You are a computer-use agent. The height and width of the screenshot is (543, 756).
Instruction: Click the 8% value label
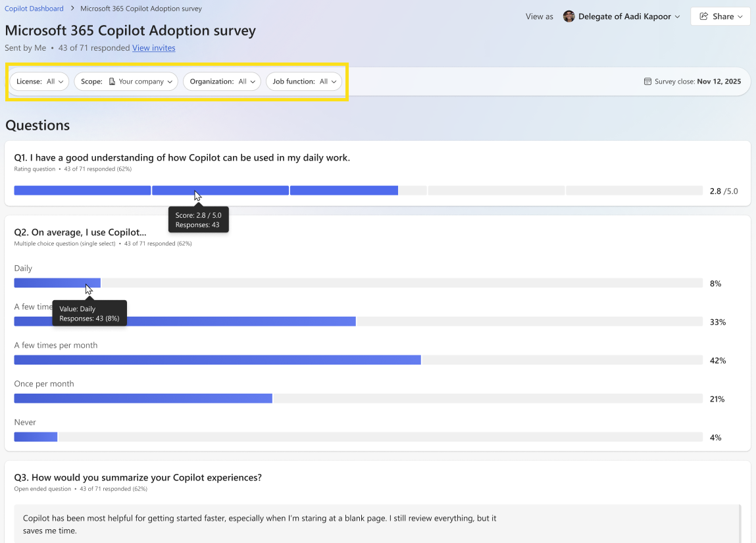715,284
